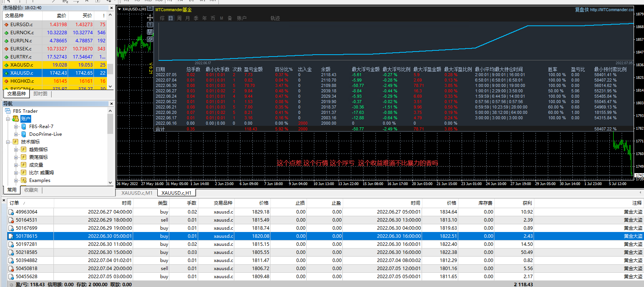644x287 pixels.
Task: Click the move-panel cross arrows icon
Action: coord(150,18)
